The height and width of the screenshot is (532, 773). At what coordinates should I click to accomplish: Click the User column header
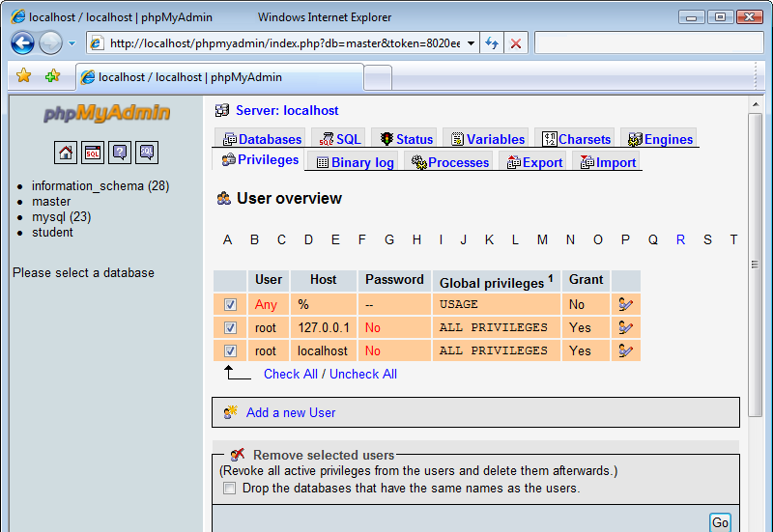(x=269, y=280)
